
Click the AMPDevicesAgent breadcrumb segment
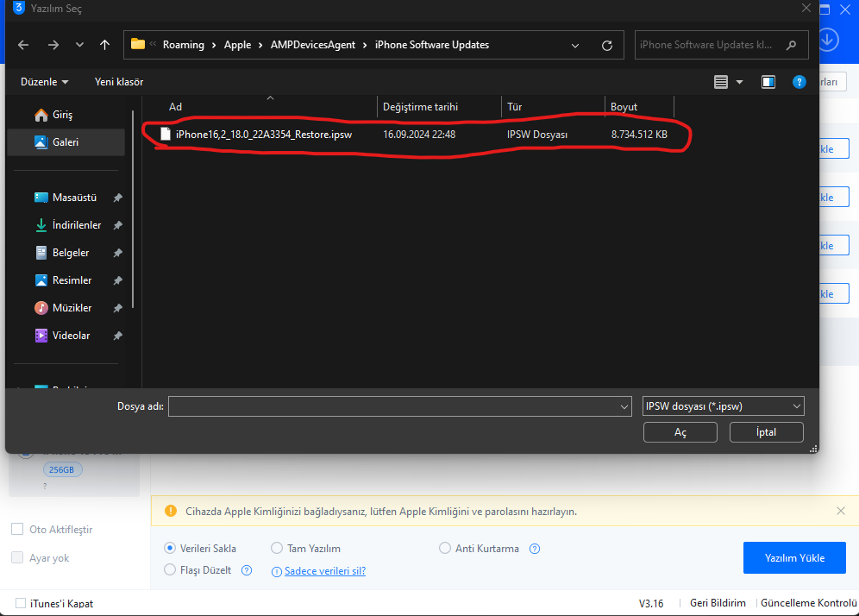[313, 45]
